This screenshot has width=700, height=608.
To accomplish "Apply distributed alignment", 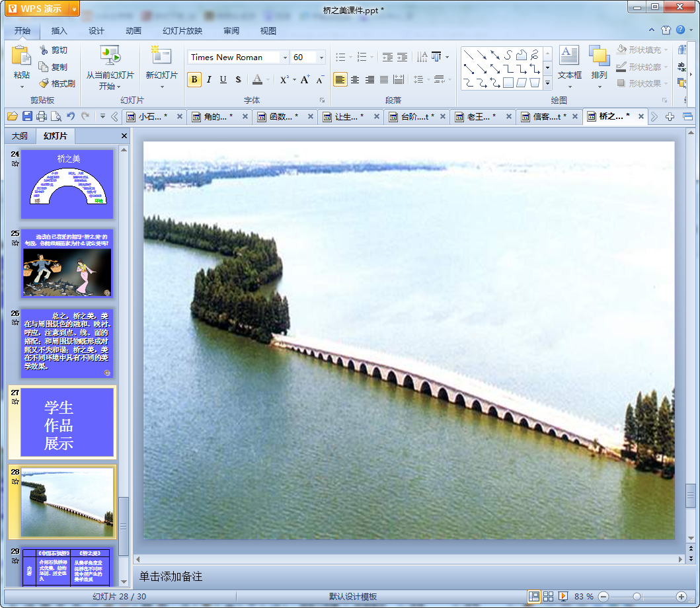I will pos(399,79).
